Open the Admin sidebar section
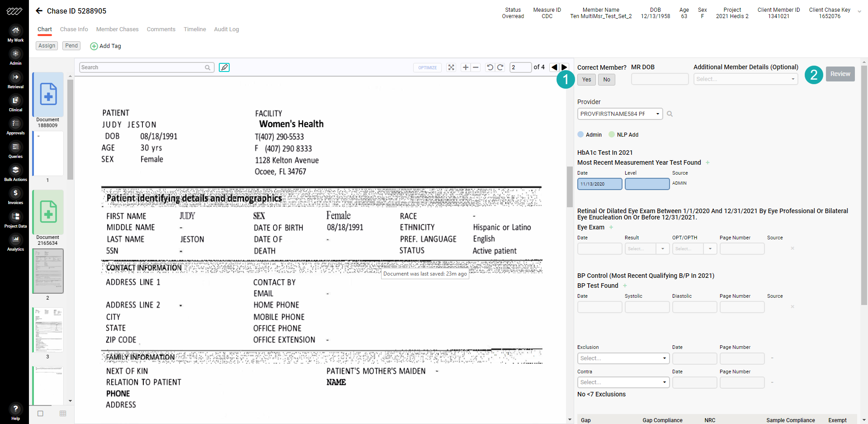Viewport: 868px width, 424px height. [x=15, y=57]
